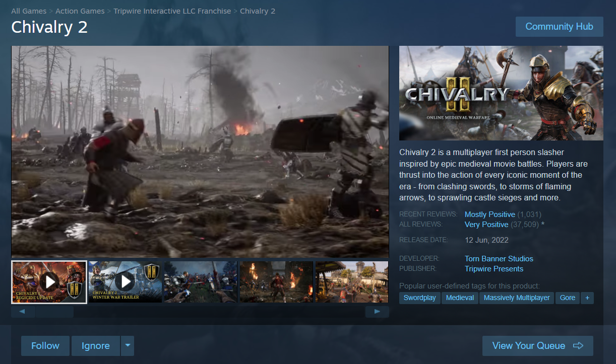Image resolution: width=616 pixels, height=364 pixels.
Task: Open publisher Tripwire Presents page
Action: [x=494, y=269]
